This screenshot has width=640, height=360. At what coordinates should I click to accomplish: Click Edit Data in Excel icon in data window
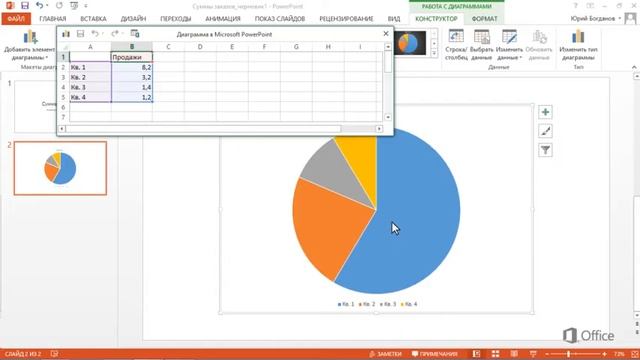[x=135, y=34]
